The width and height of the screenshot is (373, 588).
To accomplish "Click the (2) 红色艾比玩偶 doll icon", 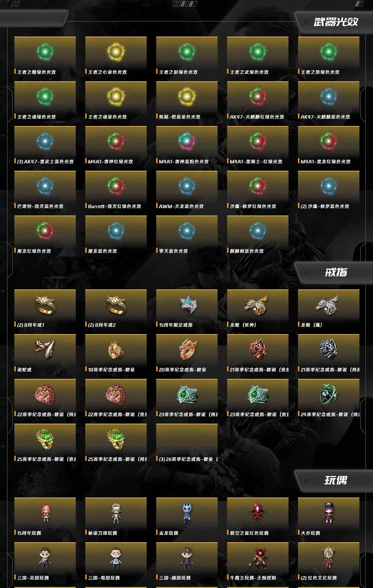I will pyautogui.click(x=329, y=557).
